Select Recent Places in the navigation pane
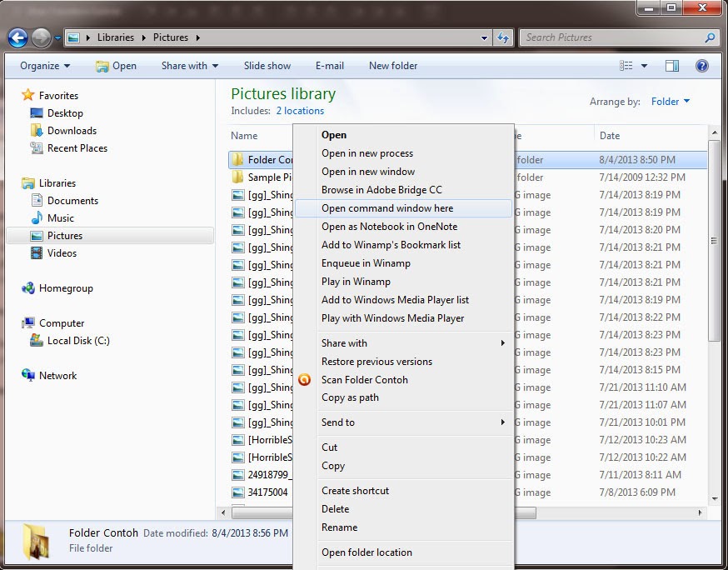Viewport: 728px width, 570px height. pos(77,148)
